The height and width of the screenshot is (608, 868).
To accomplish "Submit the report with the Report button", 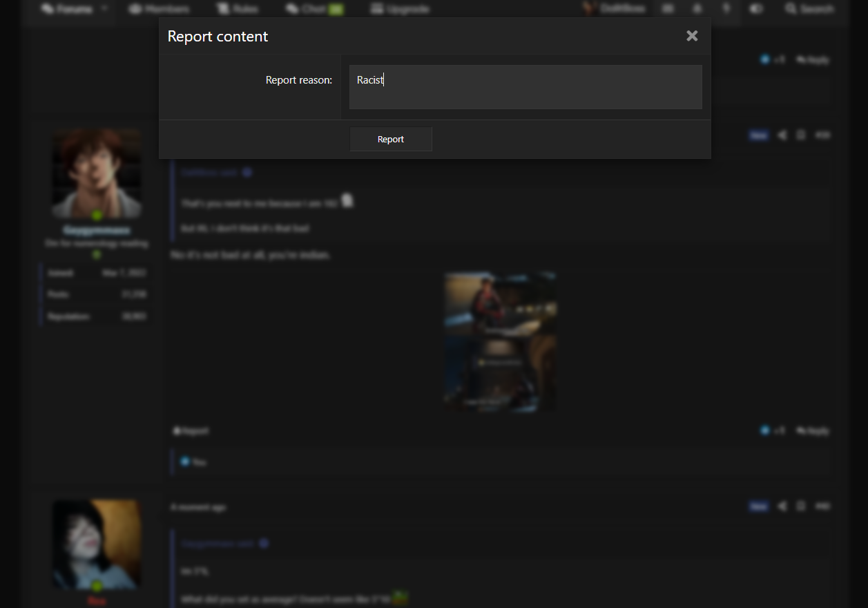I will (x=391, y=139).
